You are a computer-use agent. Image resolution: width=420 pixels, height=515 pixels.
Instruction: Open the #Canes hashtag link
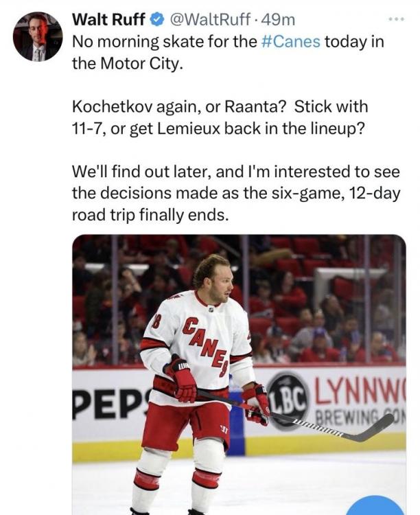tap(292, 41)
